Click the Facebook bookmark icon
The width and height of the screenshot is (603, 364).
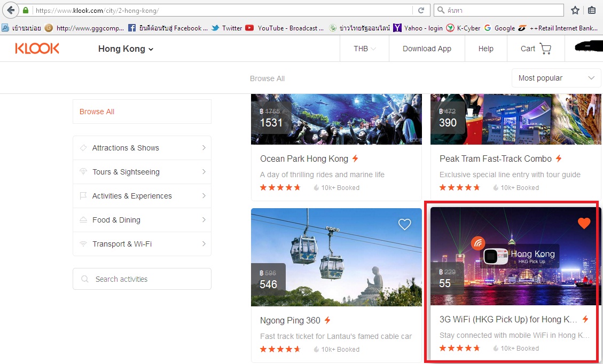(x=132, y=28)
